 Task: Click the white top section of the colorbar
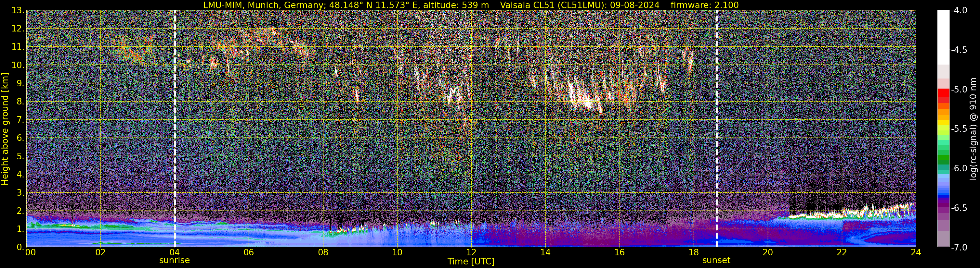tap(944, 37)
